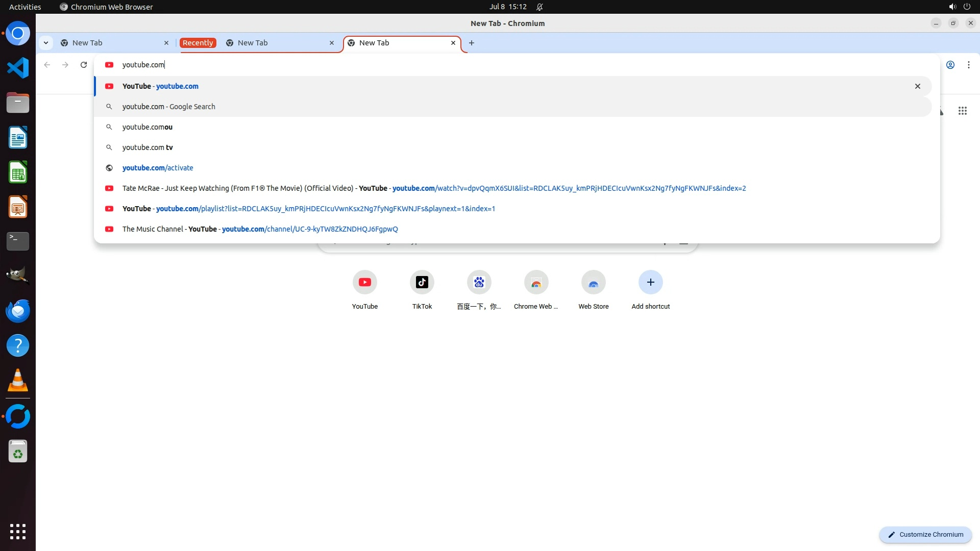Toggle the Recently tab group label
Image resolution: width=980 pixels, height=551 pixels.
[198, 43]
